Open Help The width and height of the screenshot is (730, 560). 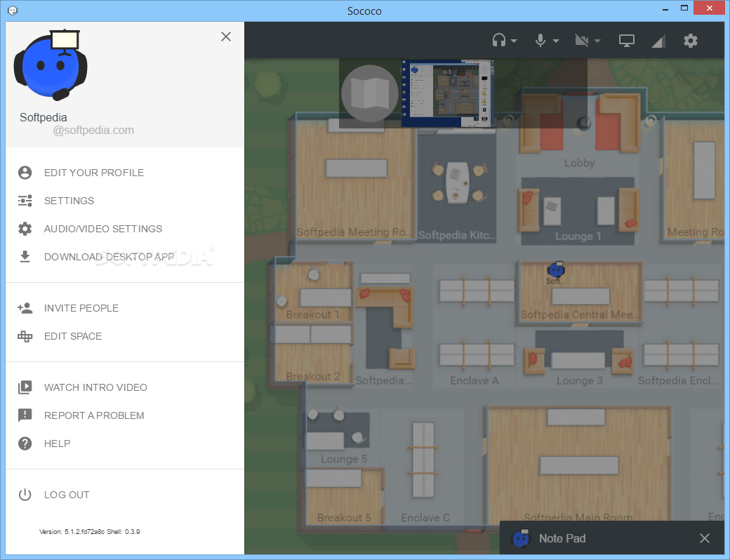58,444
